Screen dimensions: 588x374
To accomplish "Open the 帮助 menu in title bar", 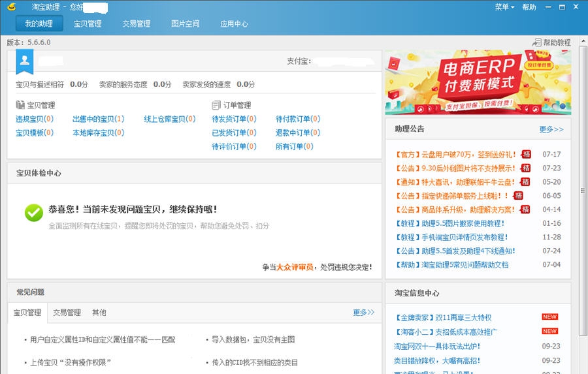I will click(x=529, y=7).
